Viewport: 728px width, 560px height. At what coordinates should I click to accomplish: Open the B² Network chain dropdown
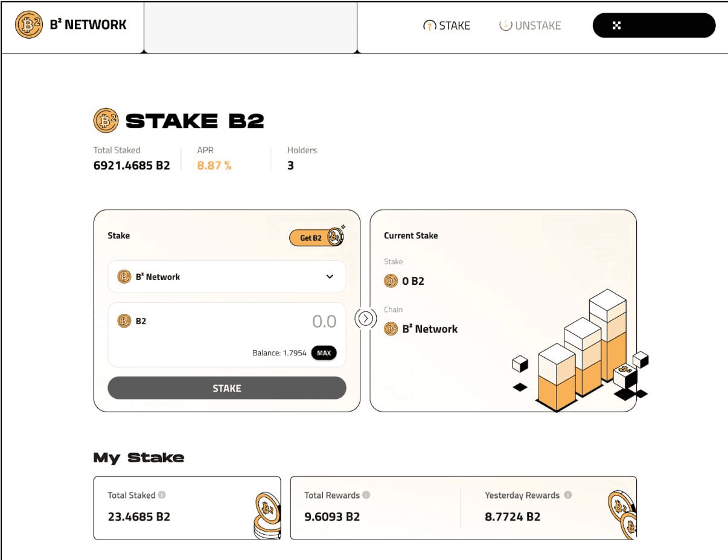point(227,277)
